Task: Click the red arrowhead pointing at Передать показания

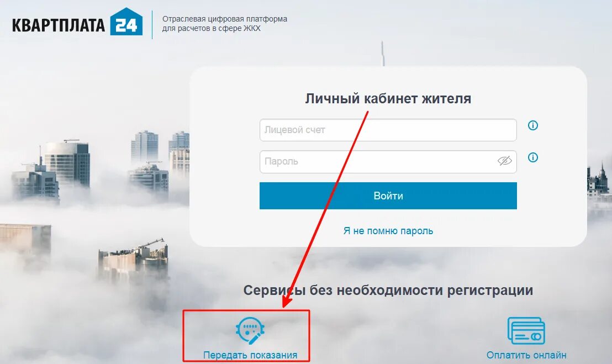Action: pyautogui.click(x=287, y=300)
